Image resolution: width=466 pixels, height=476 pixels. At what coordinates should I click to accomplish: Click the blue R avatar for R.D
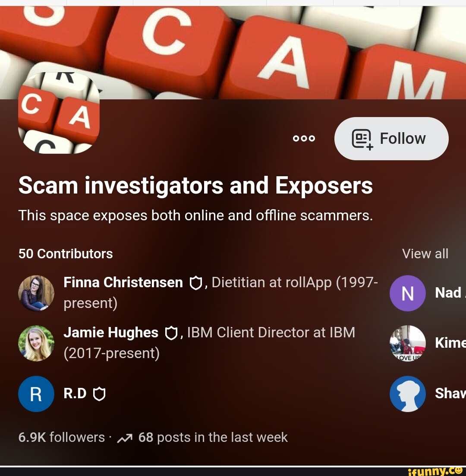point(36,394)
